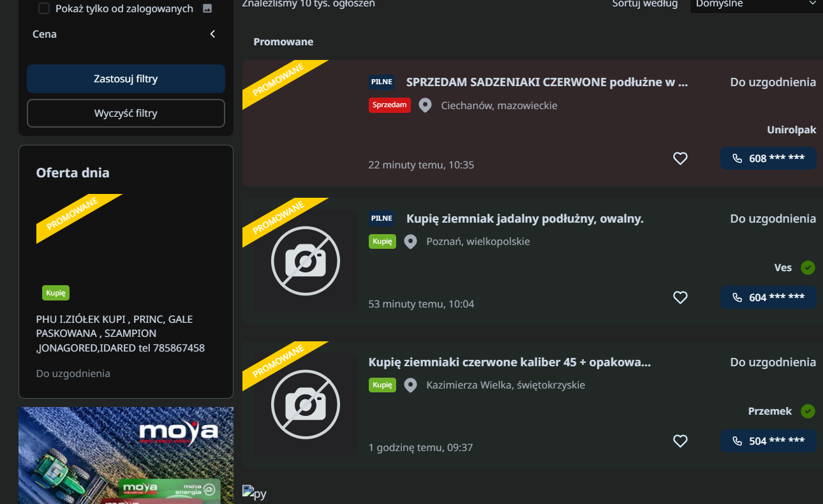Open the PHU I.ZIÓŁEK offer of the day
Image resolution: width=823 pixels, height=504 pixels.
pyautogui.click(x=121, y=333)
